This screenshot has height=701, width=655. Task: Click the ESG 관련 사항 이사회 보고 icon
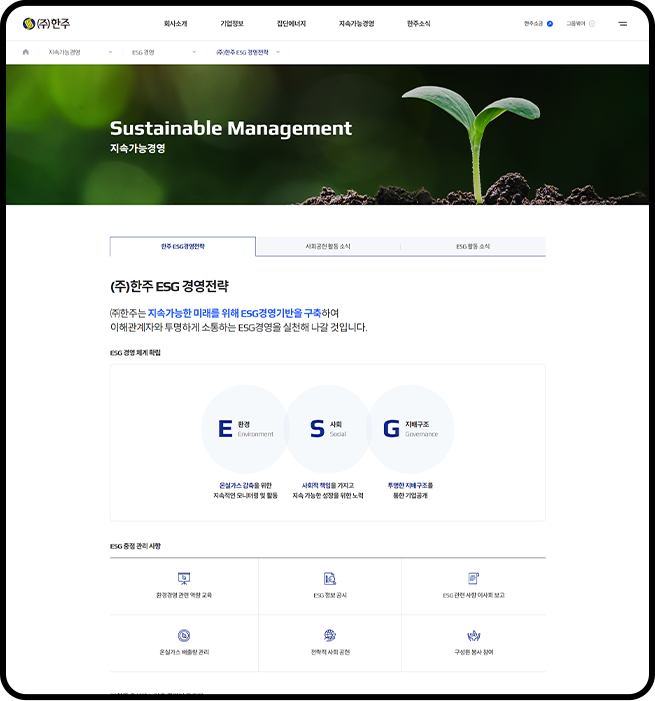473,578
